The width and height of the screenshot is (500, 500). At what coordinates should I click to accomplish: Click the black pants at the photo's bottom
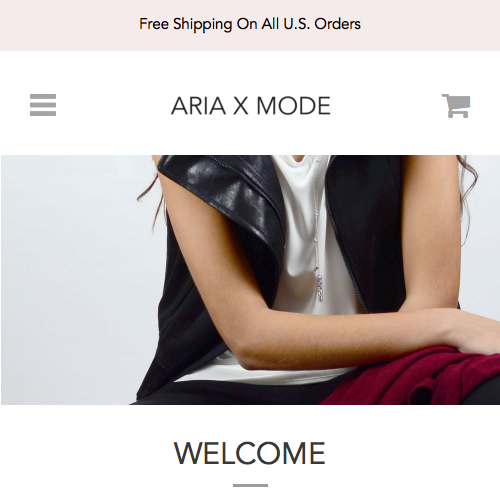pos(233,393)
